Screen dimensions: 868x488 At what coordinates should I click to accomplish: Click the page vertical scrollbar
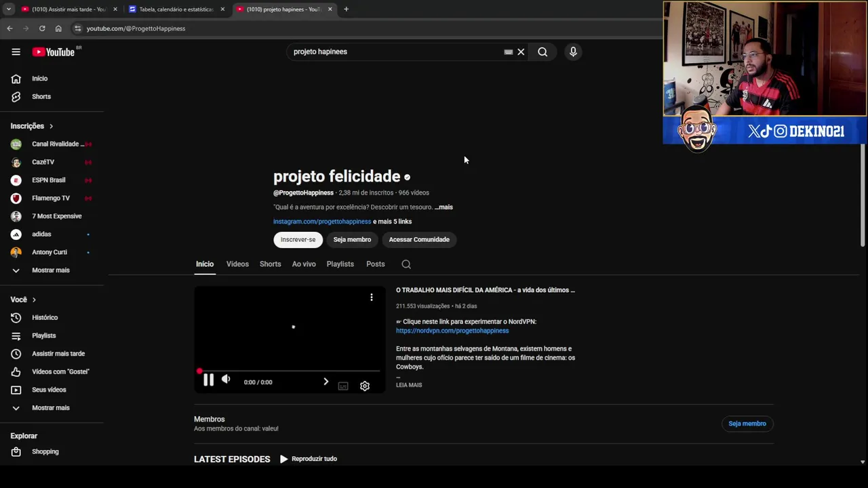[863, 196]
